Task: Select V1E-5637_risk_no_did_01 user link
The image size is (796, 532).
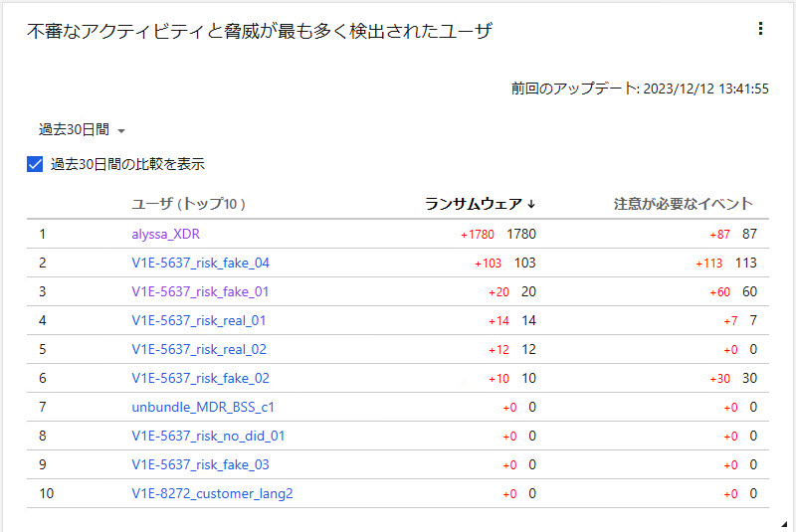Action: tap(208, 436)
